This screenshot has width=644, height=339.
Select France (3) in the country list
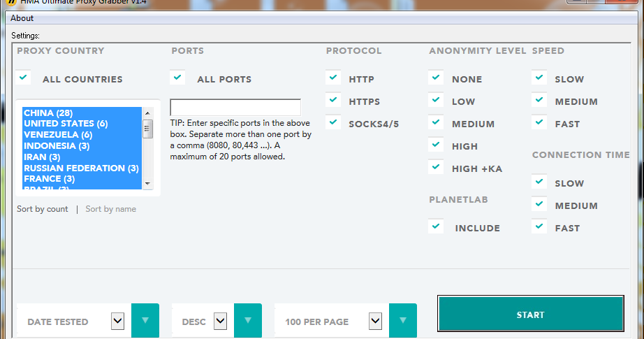point(82,179)
